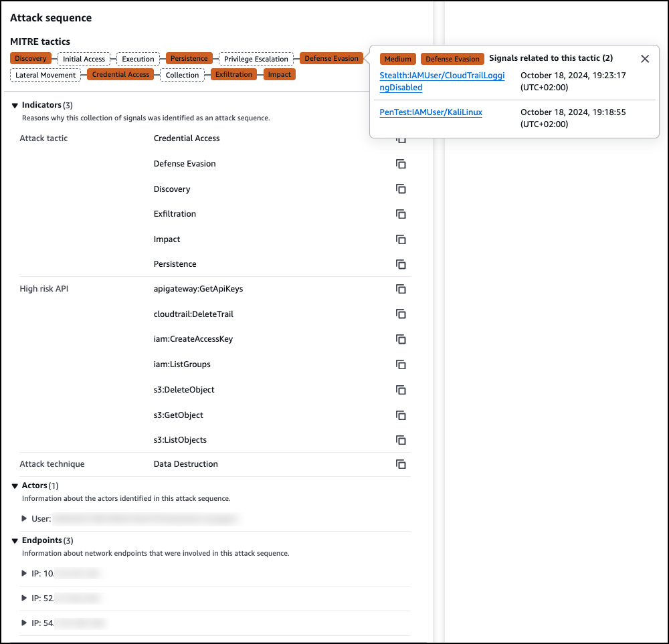This screenshot has height=644, width=669.
Task: Expand the User actor details
Action: coord(25,519)
